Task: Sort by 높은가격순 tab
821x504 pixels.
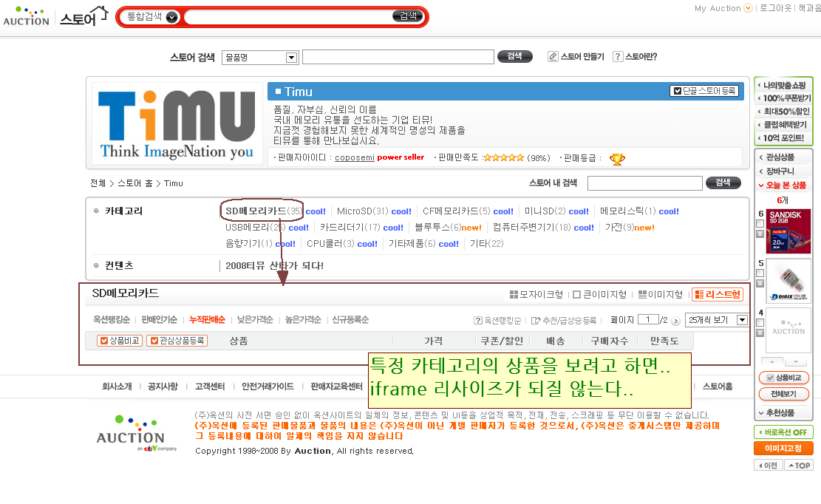Action: pos(303,320)
